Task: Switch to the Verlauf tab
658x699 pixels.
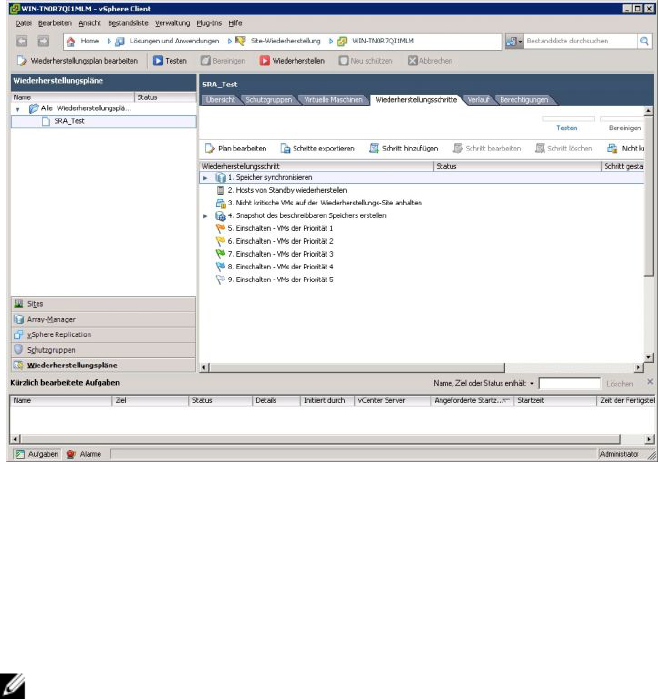Action: [x=478, y=100]
